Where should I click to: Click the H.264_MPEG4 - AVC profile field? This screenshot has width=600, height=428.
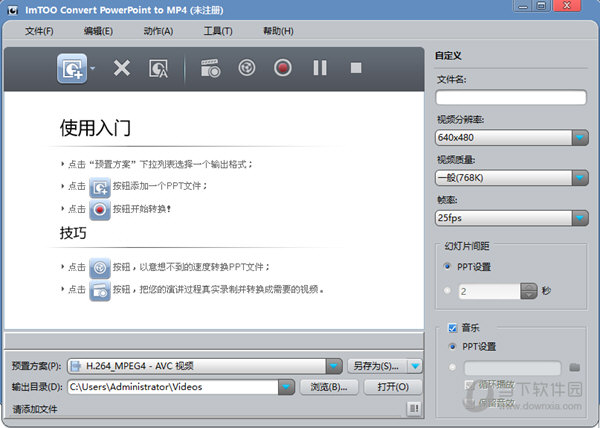(197, 366)
